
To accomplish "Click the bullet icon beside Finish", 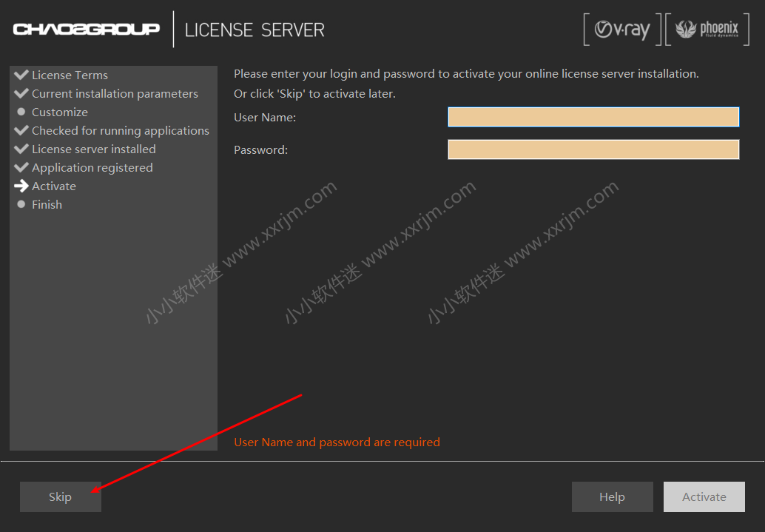I will (21, 204).
